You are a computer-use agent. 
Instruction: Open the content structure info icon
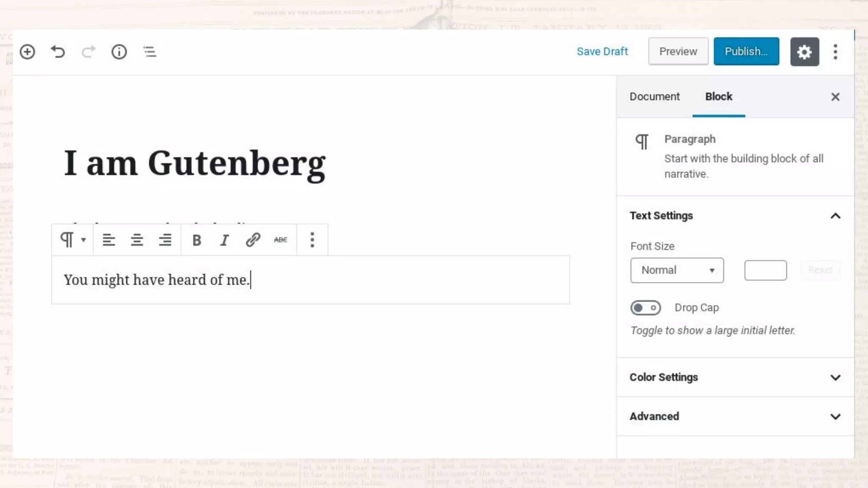click(119, 52)
